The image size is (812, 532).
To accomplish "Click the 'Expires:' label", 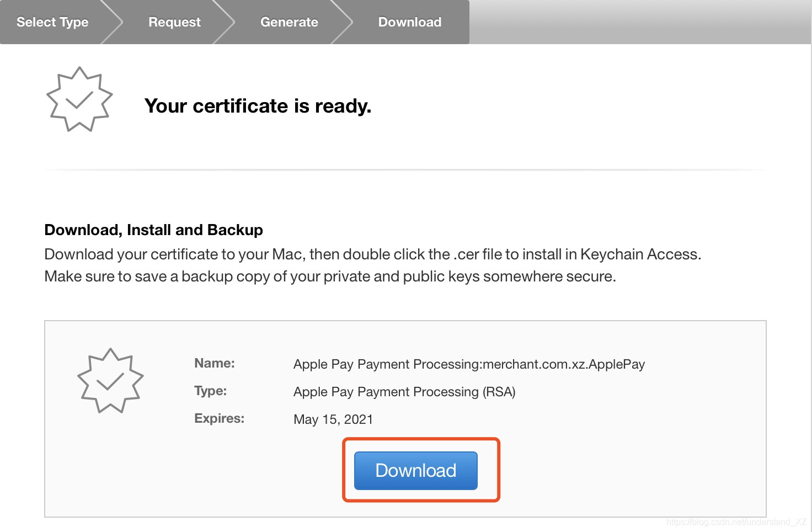I will (219, 418).
